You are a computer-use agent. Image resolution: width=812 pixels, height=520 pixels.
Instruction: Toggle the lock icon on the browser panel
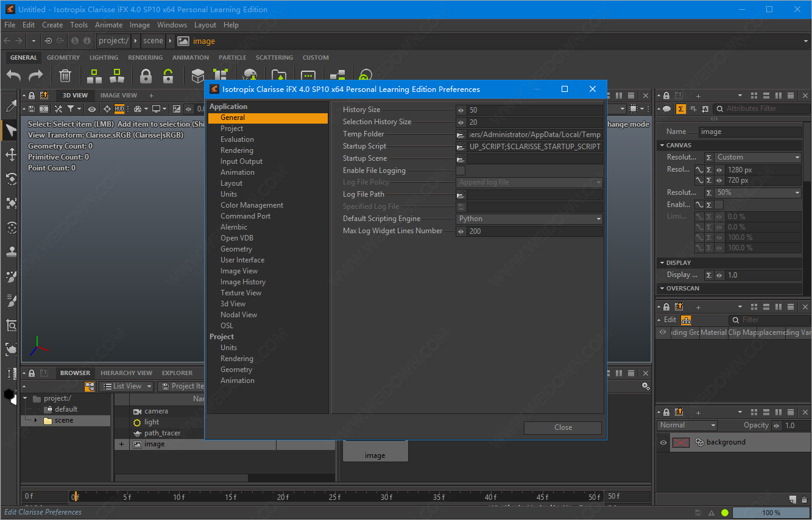(x=32, y=373)
